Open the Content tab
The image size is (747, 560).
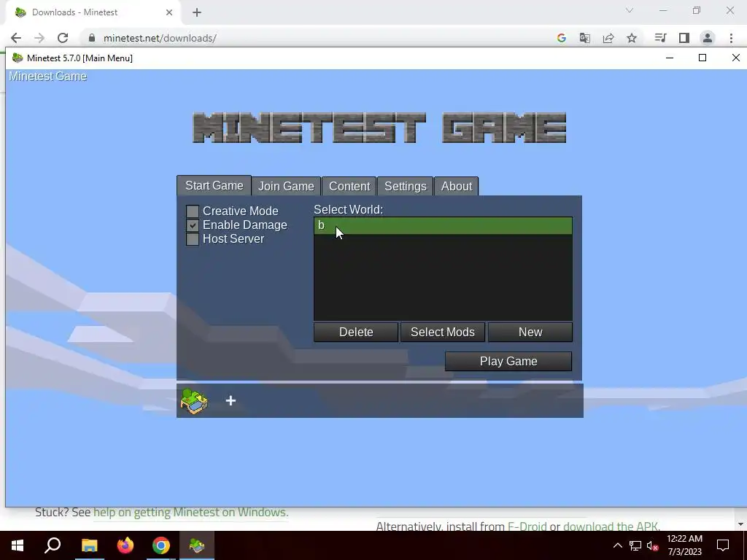pyautogui.click(x=349, y=186)
